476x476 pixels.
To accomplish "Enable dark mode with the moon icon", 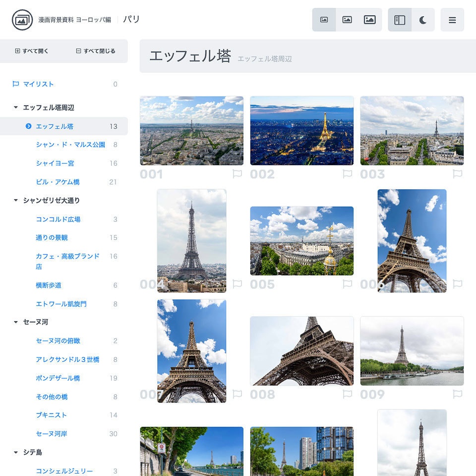I will coord(423,20).
